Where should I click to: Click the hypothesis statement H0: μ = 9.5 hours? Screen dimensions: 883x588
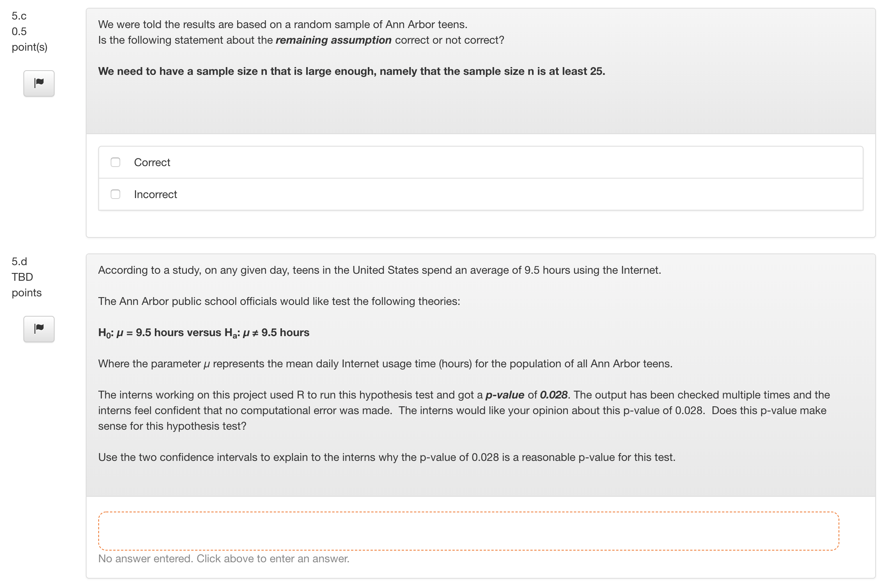click(204, 333)
